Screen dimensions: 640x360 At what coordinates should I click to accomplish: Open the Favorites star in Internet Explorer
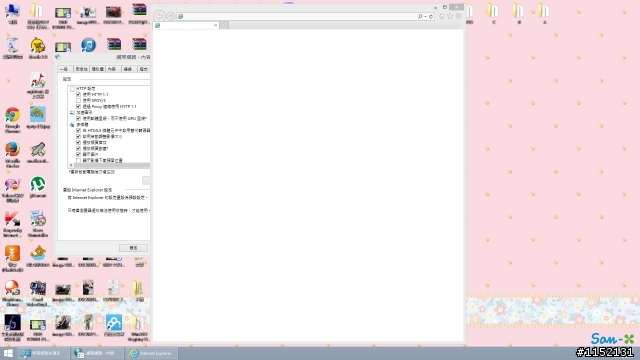point(450,16)
